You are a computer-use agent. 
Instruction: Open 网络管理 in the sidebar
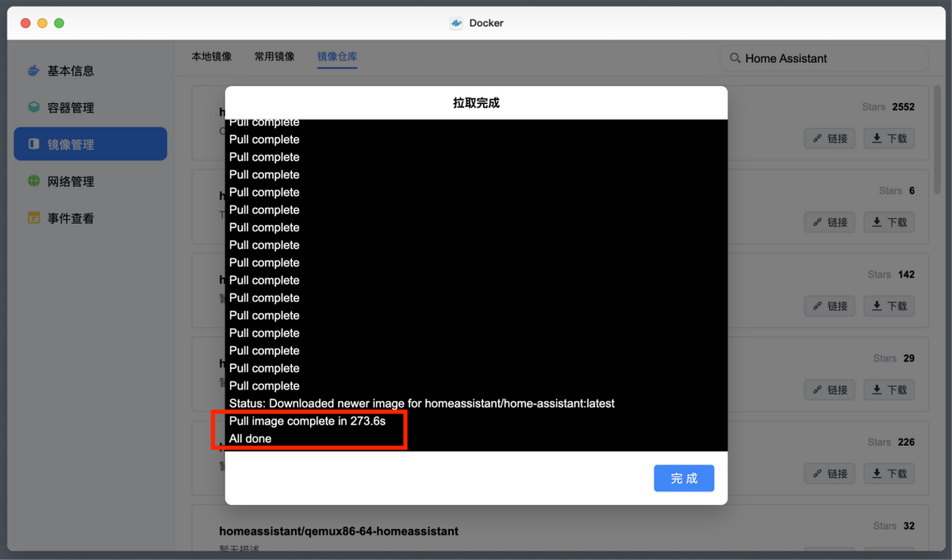(x=71, y=182)
